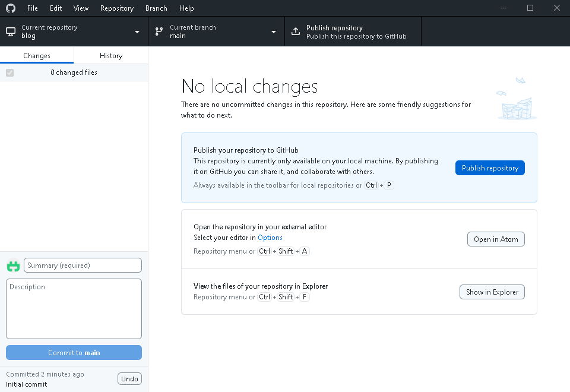Click the Summary (required) input field

click(83, 265)
